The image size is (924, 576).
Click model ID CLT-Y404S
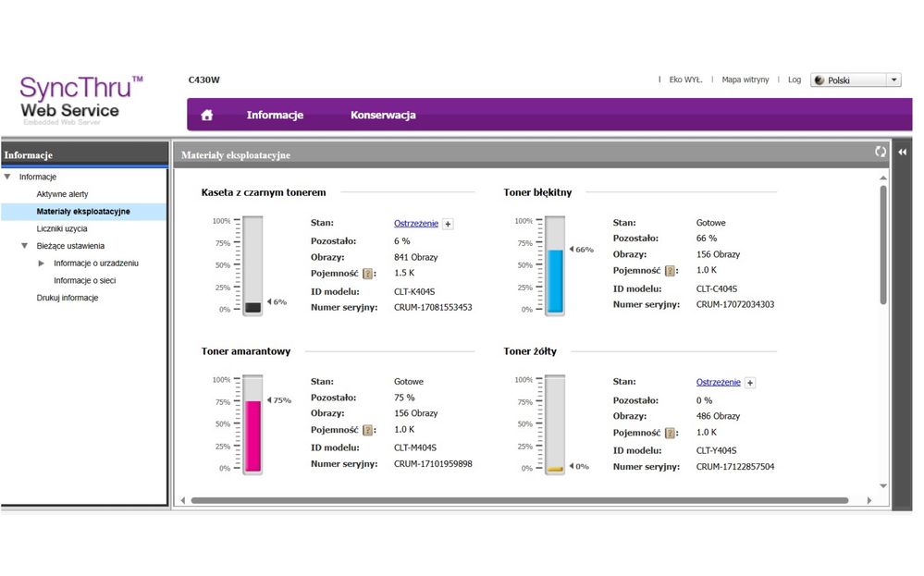tap(716, 450)
